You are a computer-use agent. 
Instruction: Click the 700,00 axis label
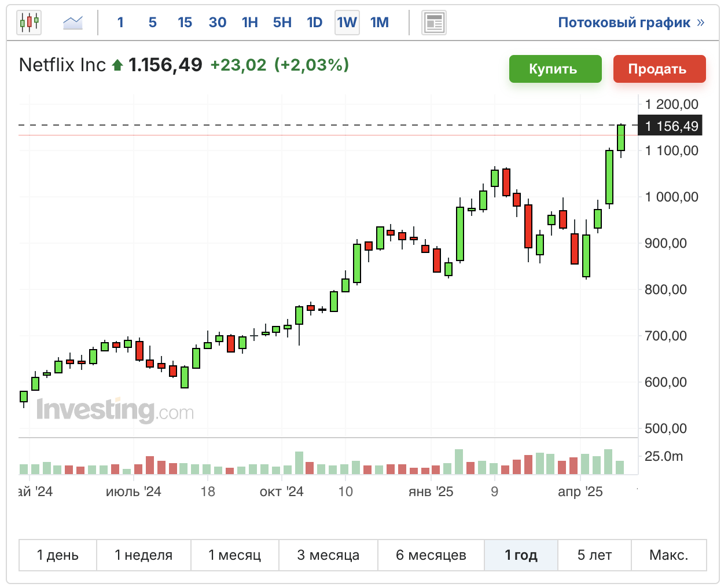(x=666, y=336)
